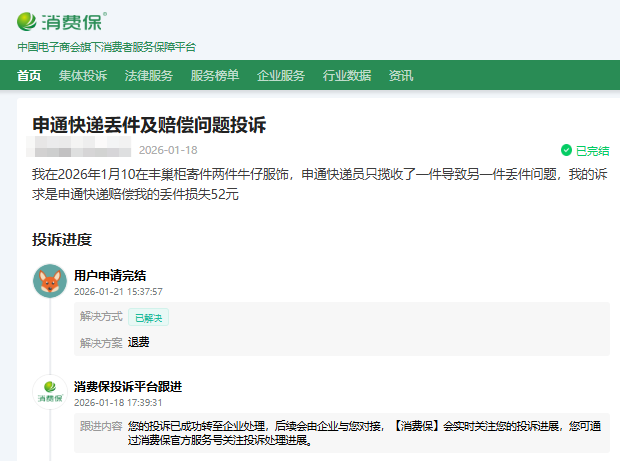This screenshot has height=461, width=620.
Task: Click the blurred username beside the date
Action: point(80,151)
